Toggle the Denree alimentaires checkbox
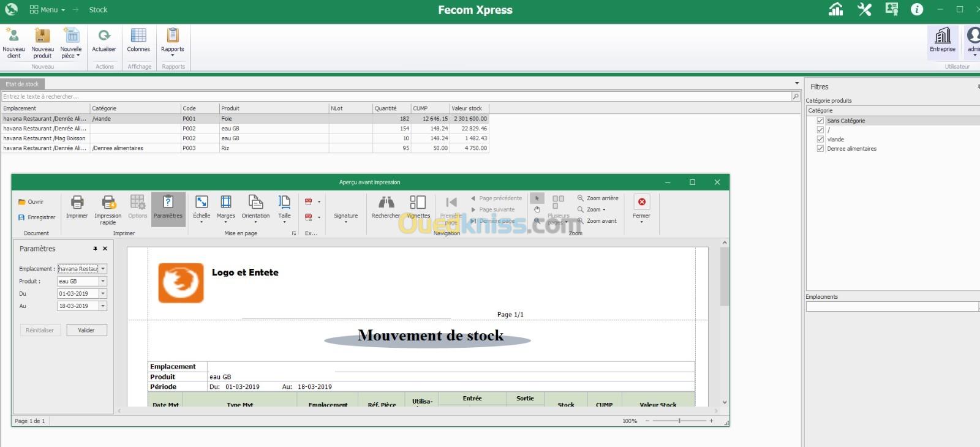The width and height of the screenshot is (980, 447). [x=820, y=148]
